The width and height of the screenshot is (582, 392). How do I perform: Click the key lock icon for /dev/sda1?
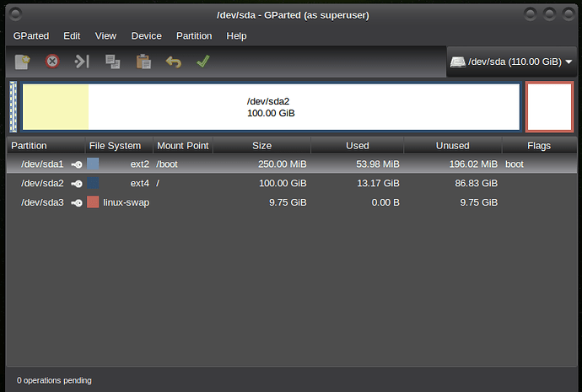(77, 164)
